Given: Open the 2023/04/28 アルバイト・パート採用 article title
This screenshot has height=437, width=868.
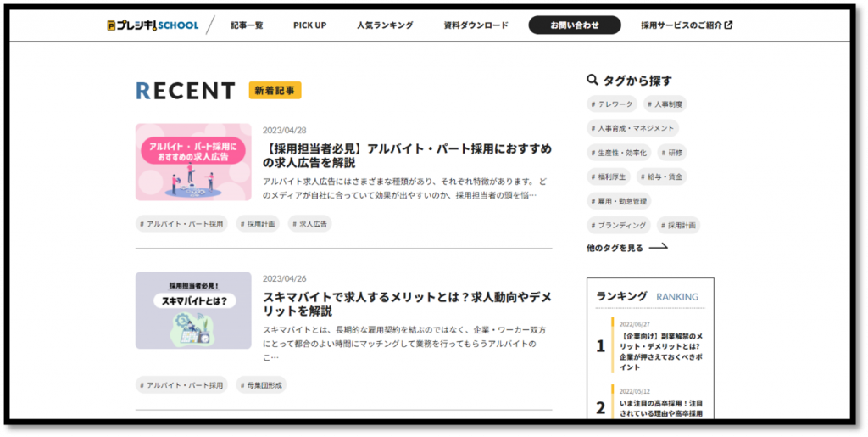Looking at the screenshot, I should click(x=407, y=156).
